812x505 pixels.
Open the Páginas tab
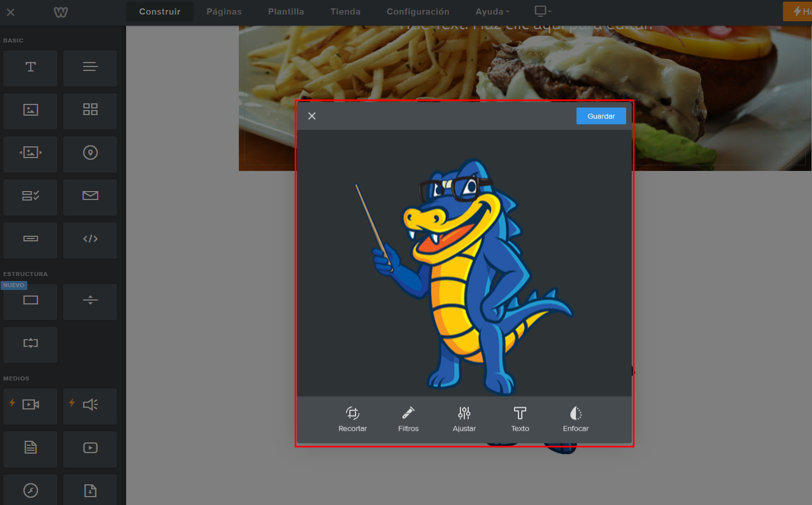pos(224,12)
